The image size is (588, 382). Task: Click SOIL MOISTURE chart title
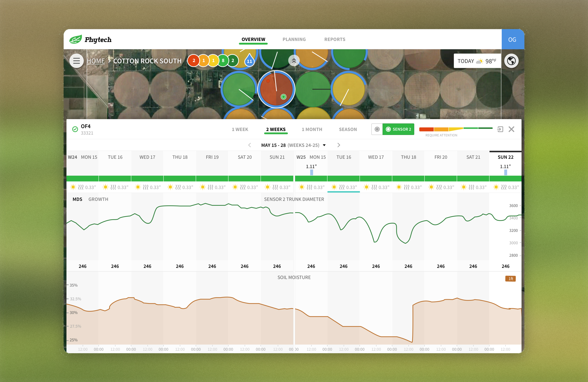294,277
